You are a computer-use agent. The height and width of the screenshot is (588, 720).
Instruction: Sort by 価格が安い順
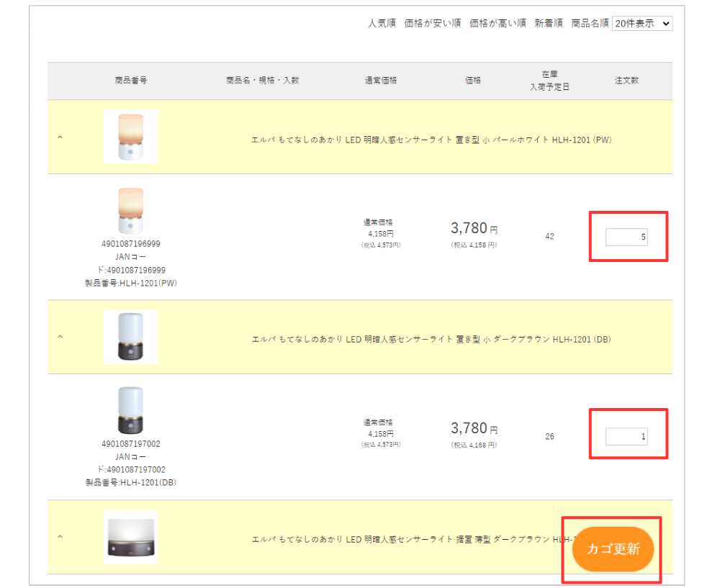[x=433, y=23]
